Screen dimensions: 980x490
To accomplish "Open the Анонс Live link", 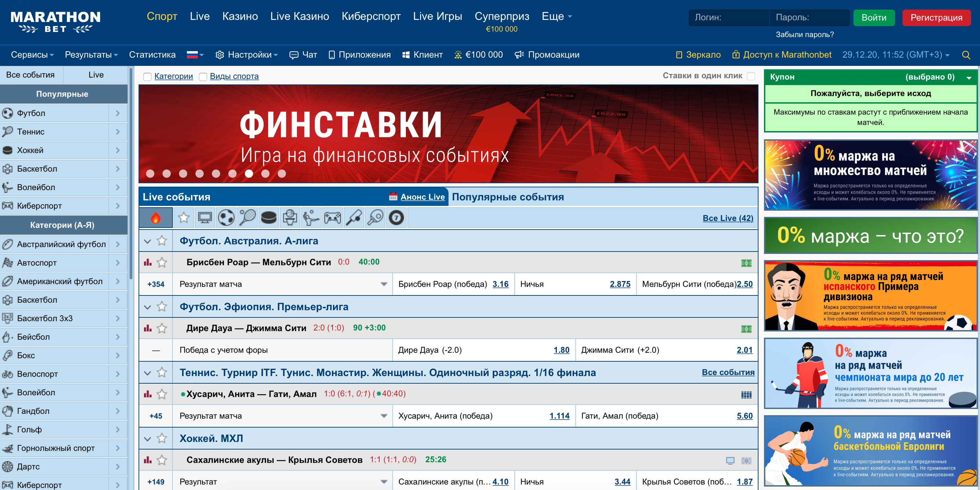I will click(422, 197).
